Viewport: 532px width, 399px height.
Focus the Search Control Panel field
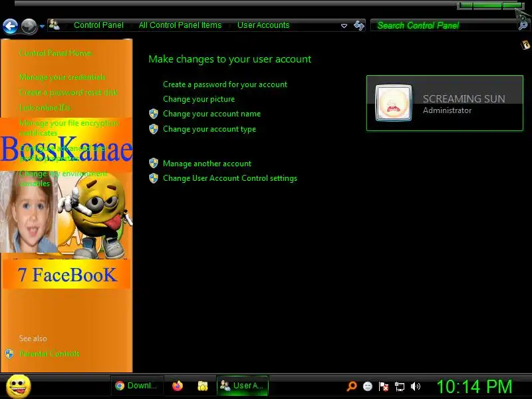444,25
